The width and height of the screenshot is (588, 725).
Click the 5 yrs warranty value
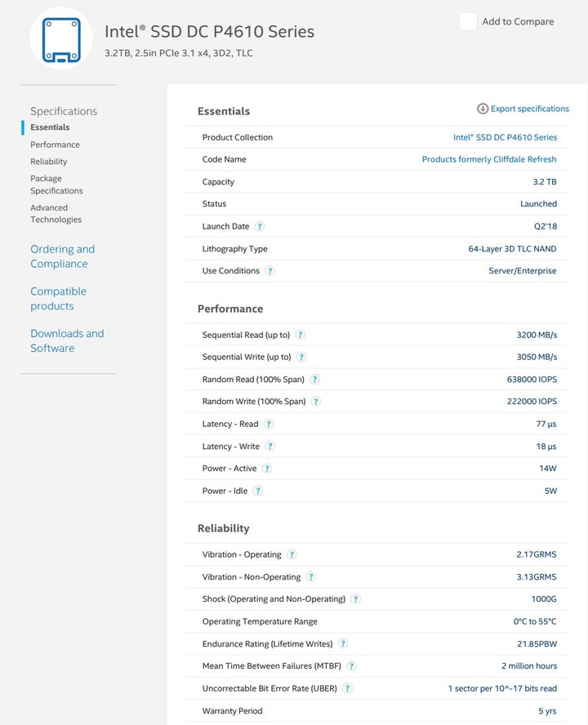(547, 711)
